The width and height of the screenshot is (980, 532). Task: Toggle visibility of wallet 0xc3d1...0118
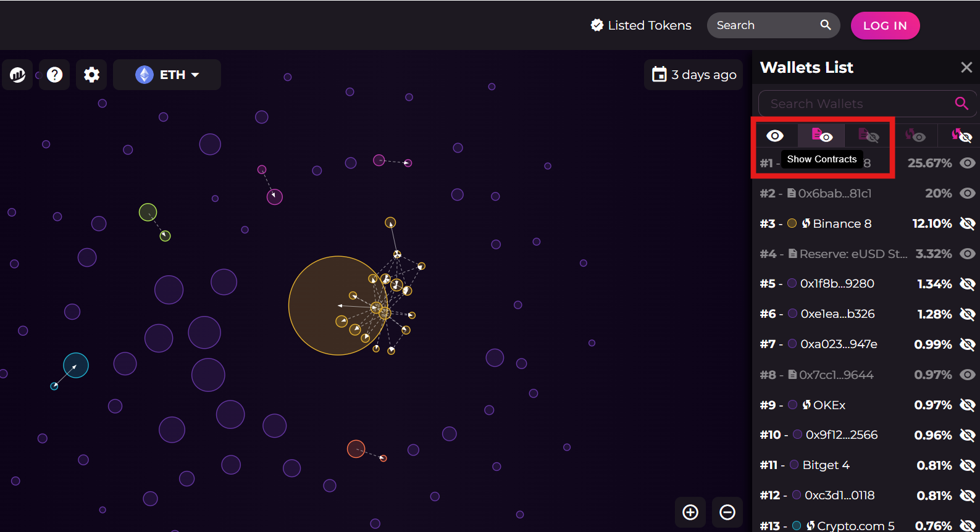[x=968, y=496]
